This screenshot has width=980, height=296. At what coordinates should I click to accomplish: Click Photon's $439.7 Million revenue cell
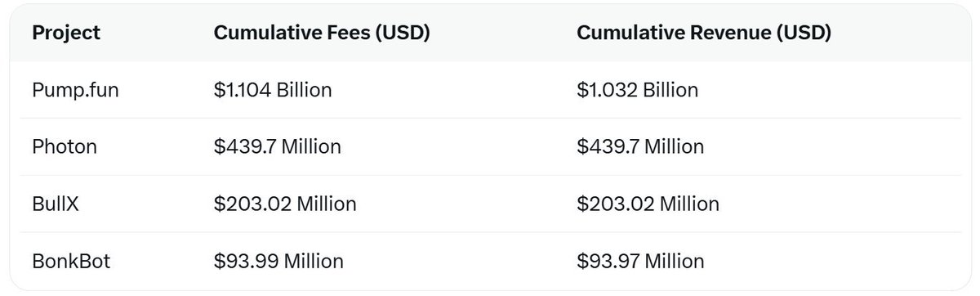coord(640,146)
